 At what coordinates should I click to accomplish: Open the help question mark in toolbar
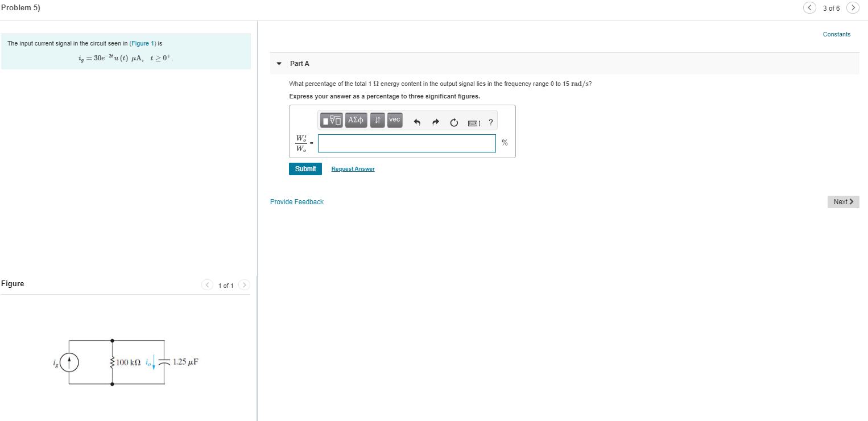tap(490, 121)
